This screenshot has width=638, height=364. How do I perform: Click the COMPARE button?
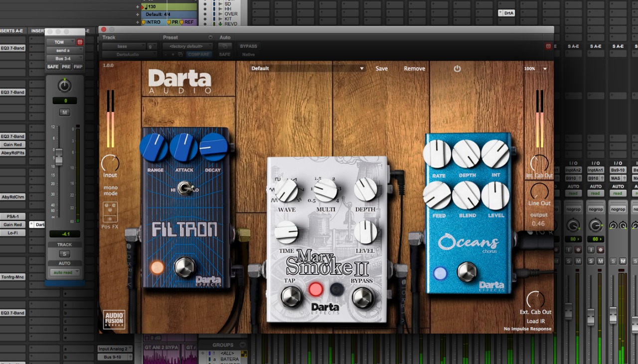[x=199, y=54]
